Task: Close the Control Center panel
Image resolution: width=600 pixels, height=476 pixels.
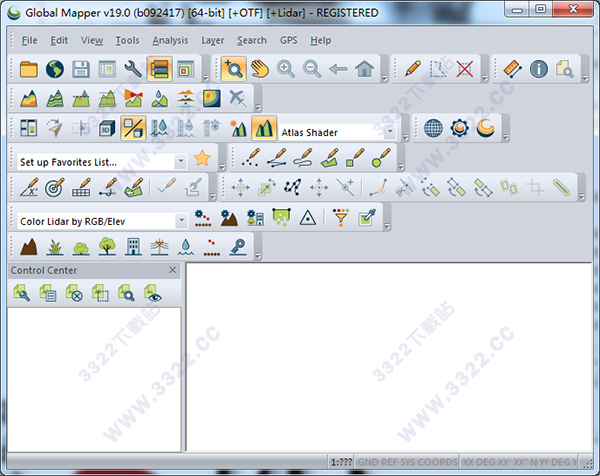Action: pos(173,270)
